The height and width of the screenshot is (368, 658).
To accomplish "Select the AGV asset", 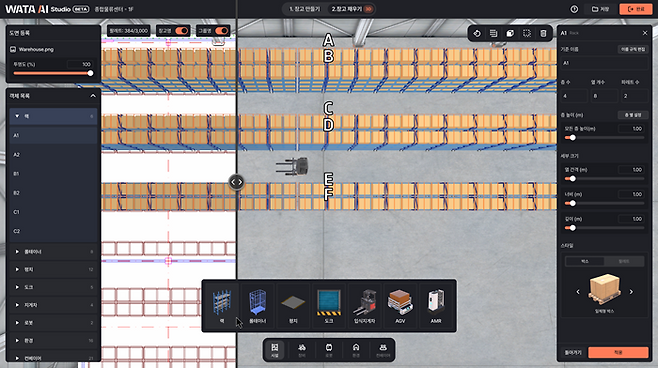I will click(400, 305).
